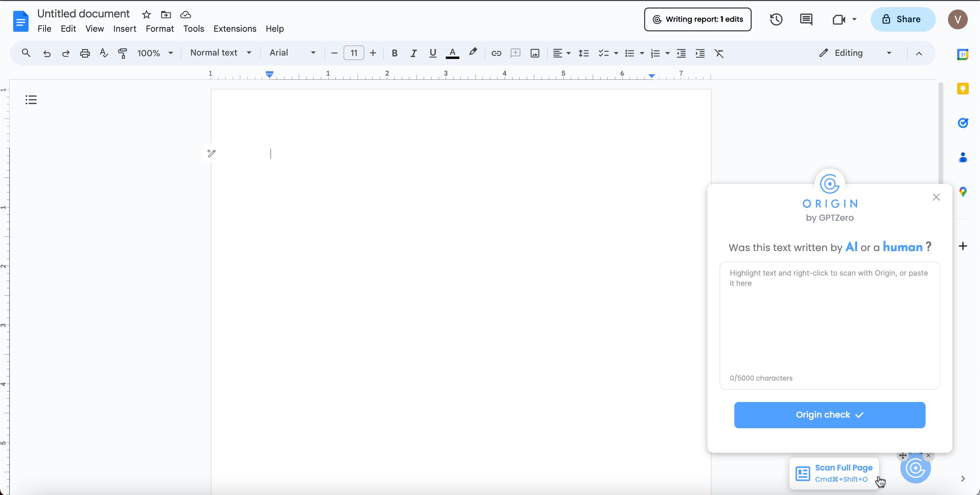Open the document outline icon
The width and height of the screenshot is (980, 495).
point(31,100)
